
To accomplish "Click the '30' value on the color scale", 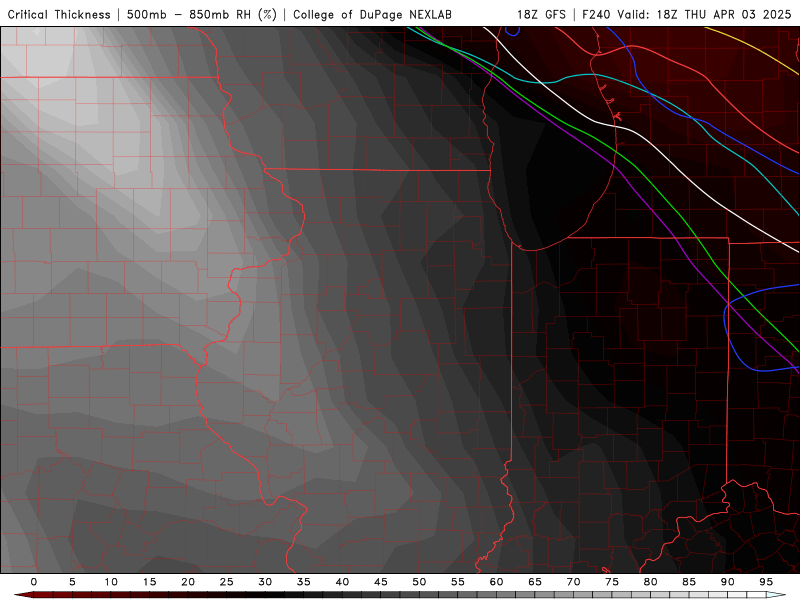I will point(265,582).
